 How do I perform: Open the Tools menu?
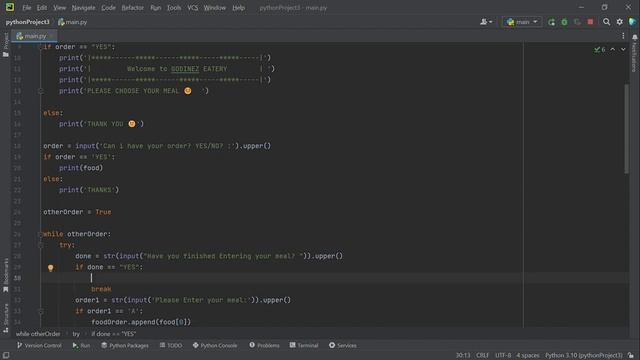click(x=174, y=8)
